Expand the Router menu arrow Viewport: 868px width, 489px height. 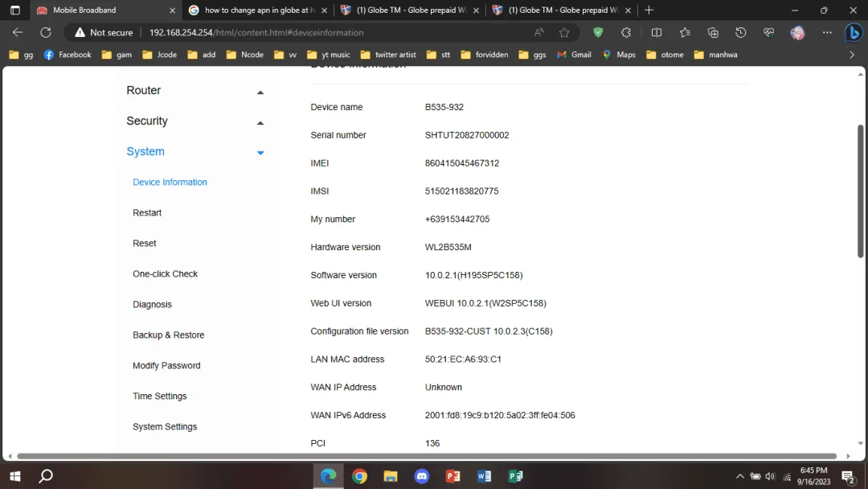[x=260, y=92]
